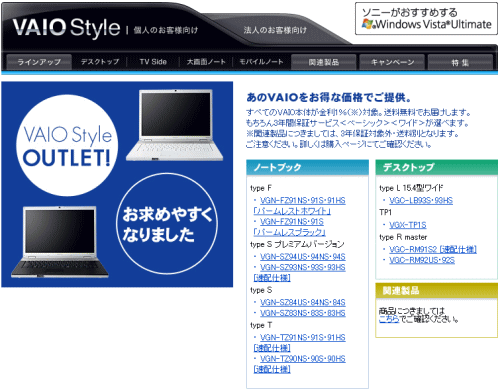Click the こちら link under 関連製品
The height and width of the screenshot is (390, 500).
[389, 319]
